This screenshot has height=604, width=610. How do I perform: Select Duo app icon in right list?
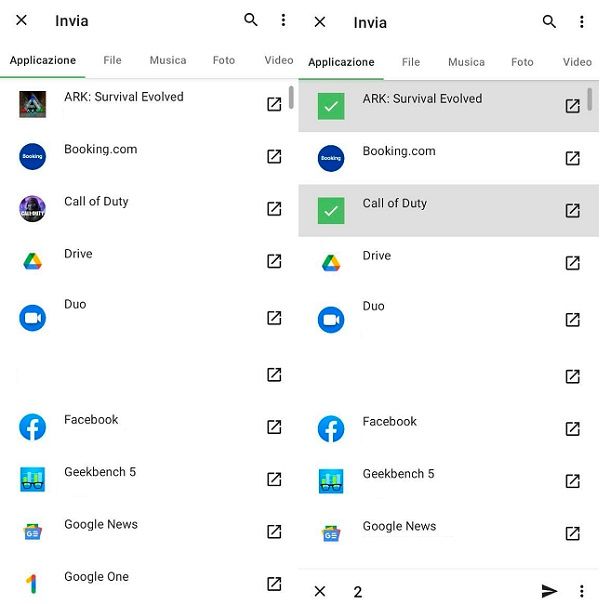coord(331,320)
